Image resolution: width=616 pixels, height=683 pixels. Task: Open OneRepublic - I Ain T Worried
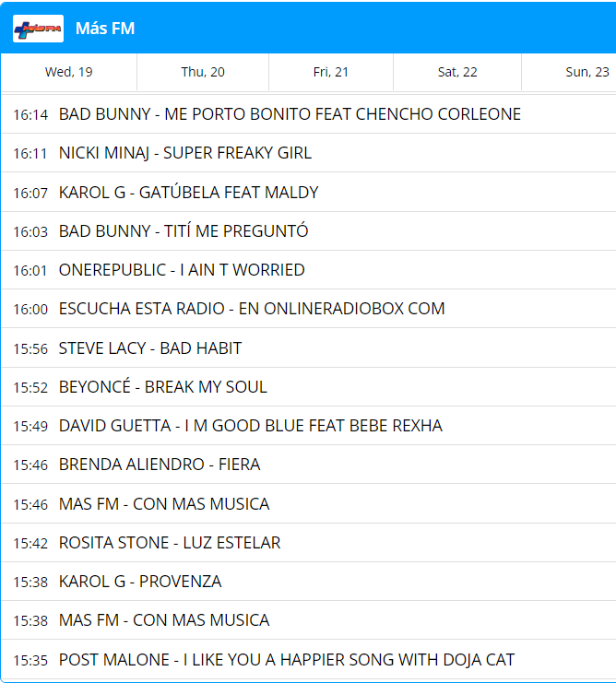click(182, 270)
